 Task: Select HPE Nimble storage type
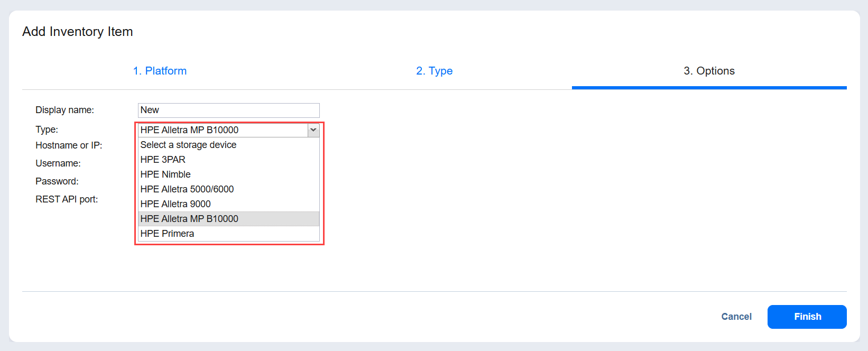coord(165,174)
